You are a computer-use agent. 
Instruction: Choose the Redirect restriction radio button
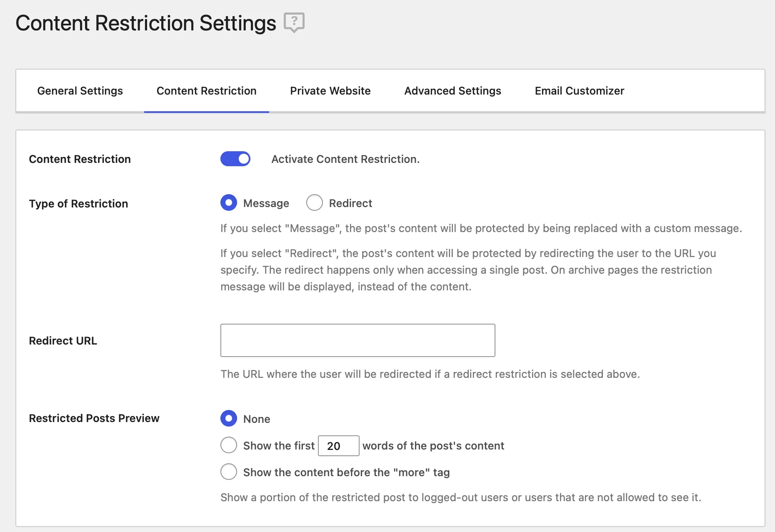[315, 203]
